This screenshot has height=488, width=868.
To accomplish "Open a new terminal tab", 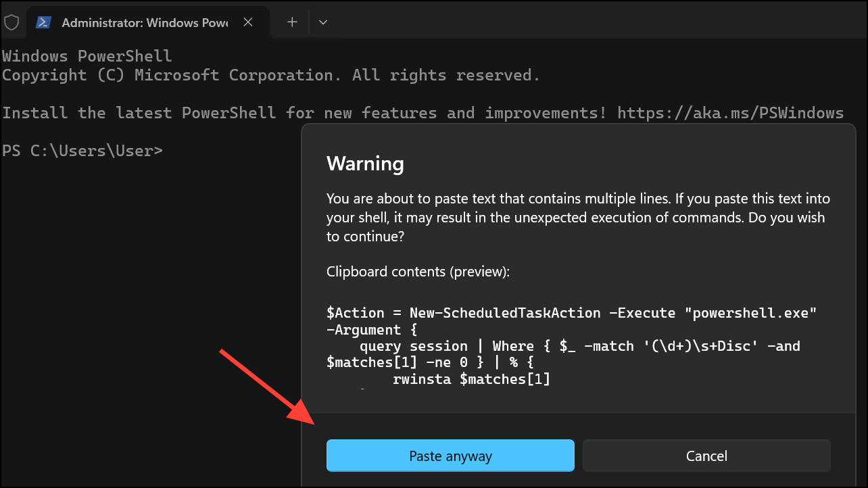I will [292, 22].
